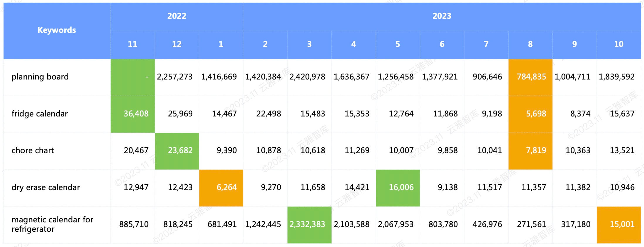Select the chore chart row label

coord(33,150)
